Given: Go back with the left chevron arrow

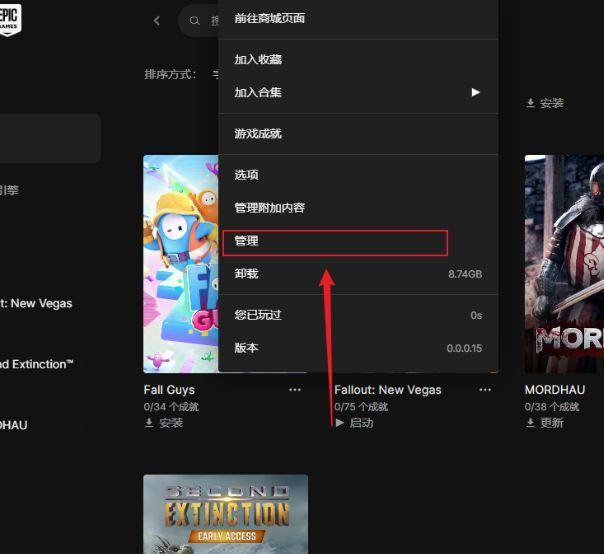Looking at the screenshot, I should (x=156, y=20).
